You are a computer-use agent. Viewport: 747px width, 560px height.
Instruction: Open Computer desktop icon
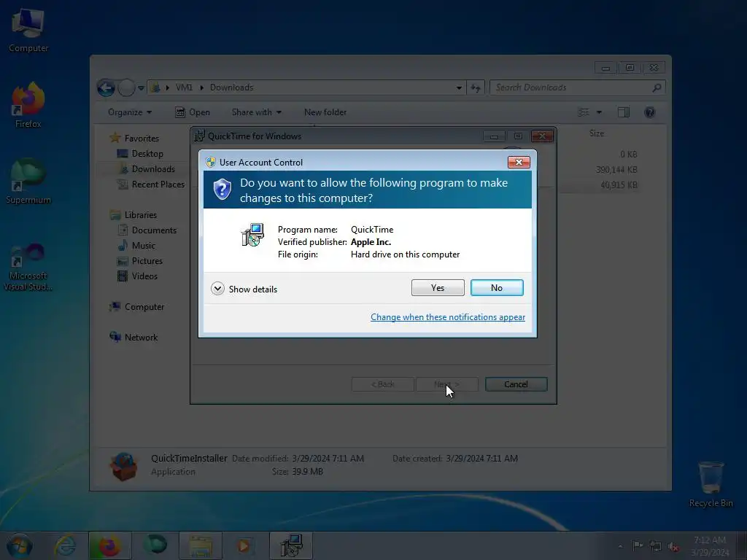28,31
